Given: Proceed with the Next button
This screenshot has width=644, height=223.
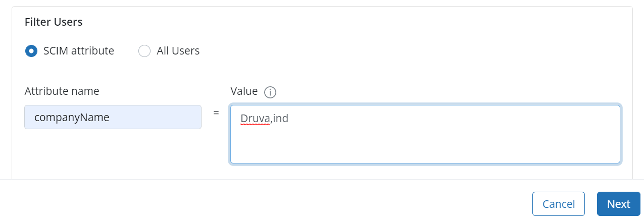Looking at the screenshot, I should (x=618, y=204).
